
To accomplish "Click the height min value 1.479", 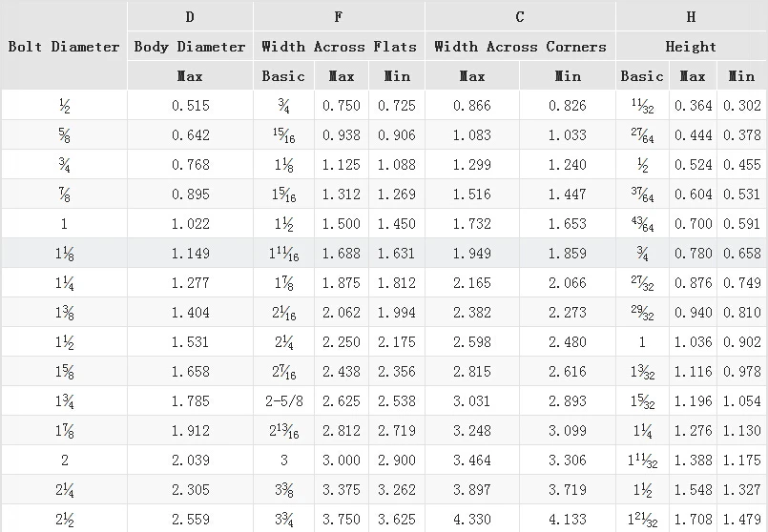I will click(x=741, y=520).
